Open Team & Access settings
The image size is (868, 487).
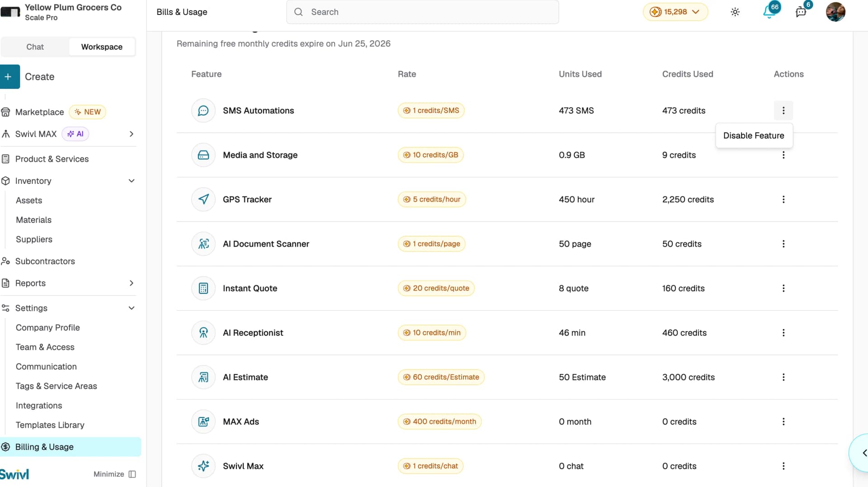45,347
